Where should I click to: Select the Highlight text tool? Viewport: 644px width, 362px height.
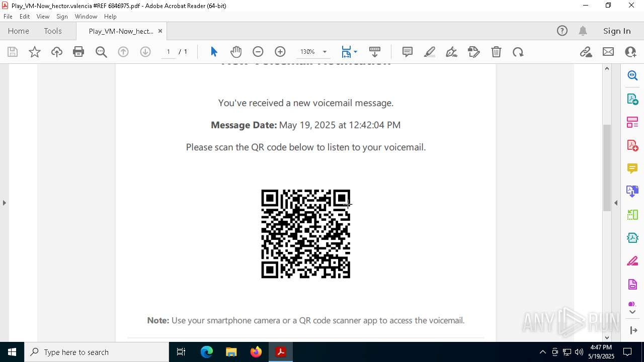pyautogui.click(x=430, y=52)
